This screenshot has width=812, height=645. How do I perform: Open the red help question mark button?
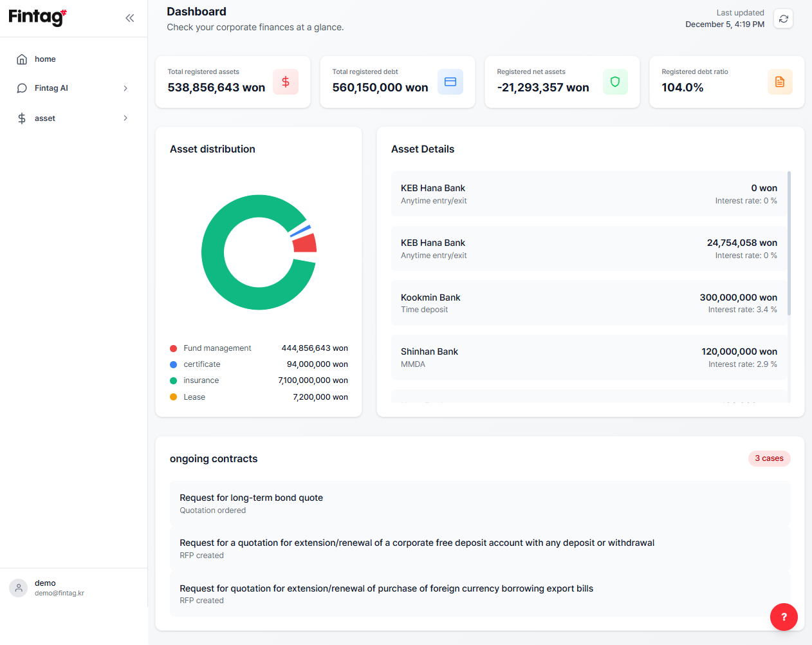tap(784, 617)
